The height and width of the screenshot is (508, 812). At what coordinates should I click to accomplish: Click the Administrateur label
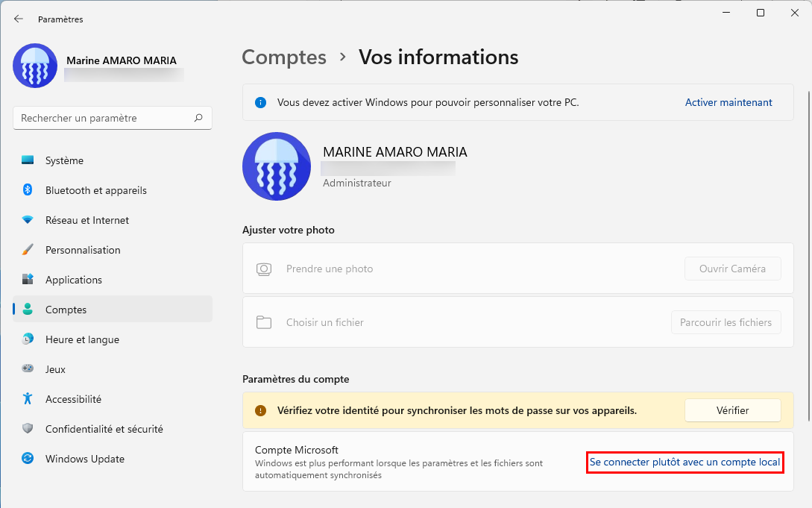[x=357, y=183]
